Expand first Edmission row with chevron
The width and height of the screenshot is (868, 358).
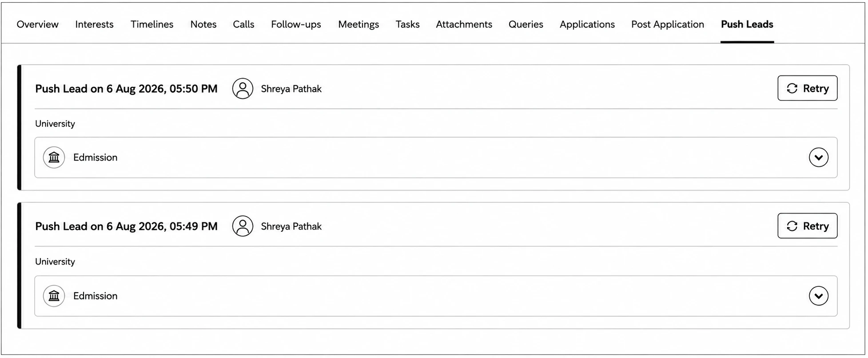818,157
